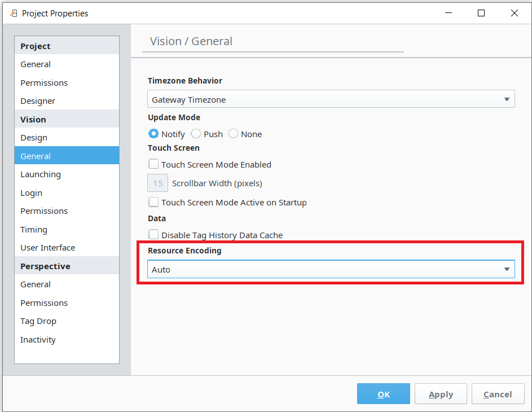Viewport: 532px width, 412px height.
Task: Open the Timezone Behavior dropdown
Action: pos(331,98)
